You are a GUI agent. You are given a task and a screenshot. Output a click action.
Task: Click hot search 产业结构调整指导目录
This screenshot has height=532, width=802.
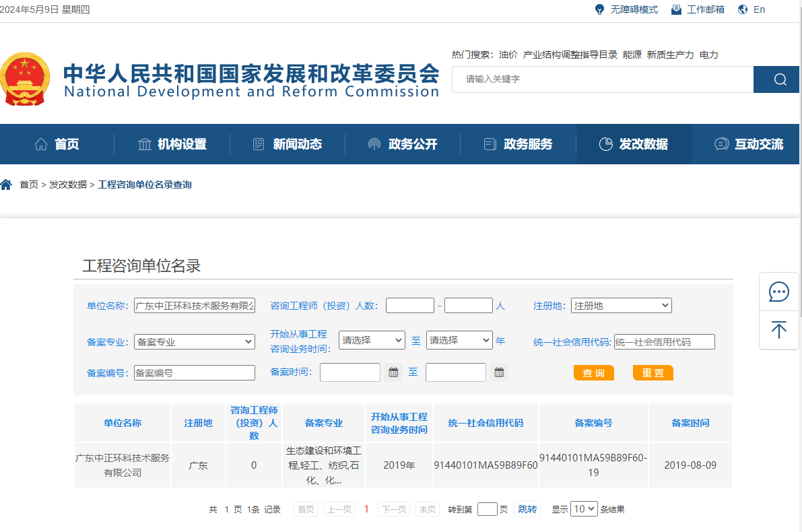570,55
